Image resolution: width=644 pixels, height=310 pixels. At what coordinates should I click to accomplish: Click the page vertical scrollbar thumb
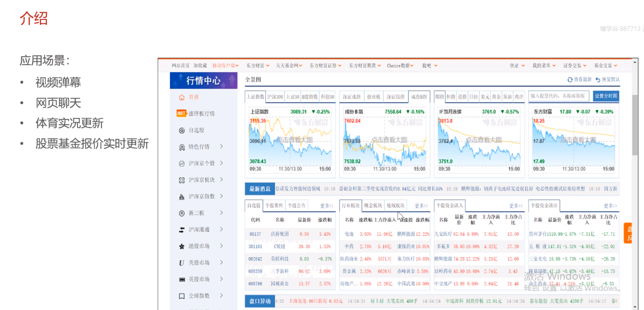(x=635, y=125)
